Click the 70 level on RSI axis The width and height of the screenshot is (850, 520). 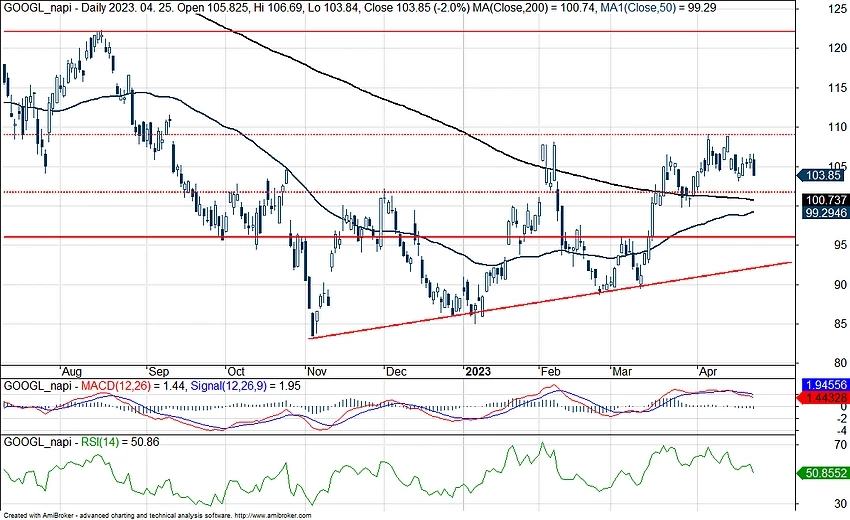(x=840, y=445)
